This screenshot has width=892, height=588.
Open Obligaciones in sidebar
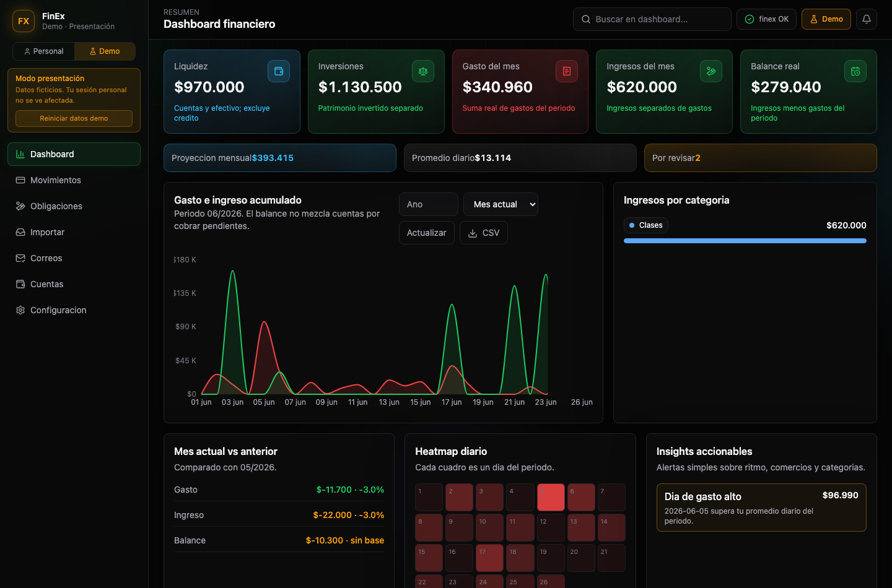(x=74, y=206)
